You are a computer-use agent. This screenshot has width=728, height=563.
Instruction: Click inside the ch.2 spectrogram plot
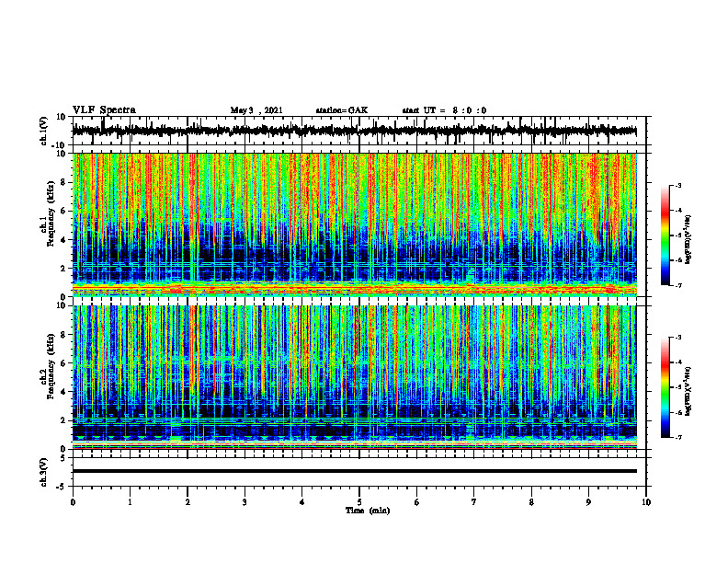(355, 377)
